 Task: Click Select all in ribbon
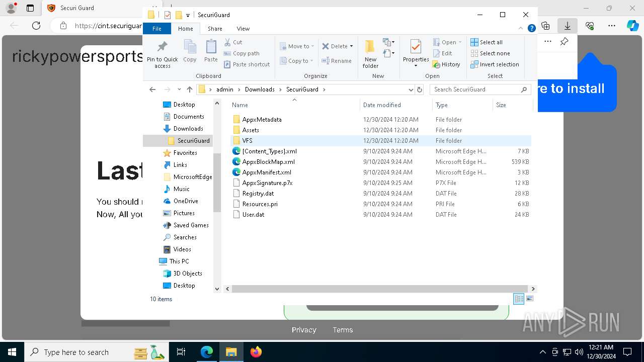[487, 42]
